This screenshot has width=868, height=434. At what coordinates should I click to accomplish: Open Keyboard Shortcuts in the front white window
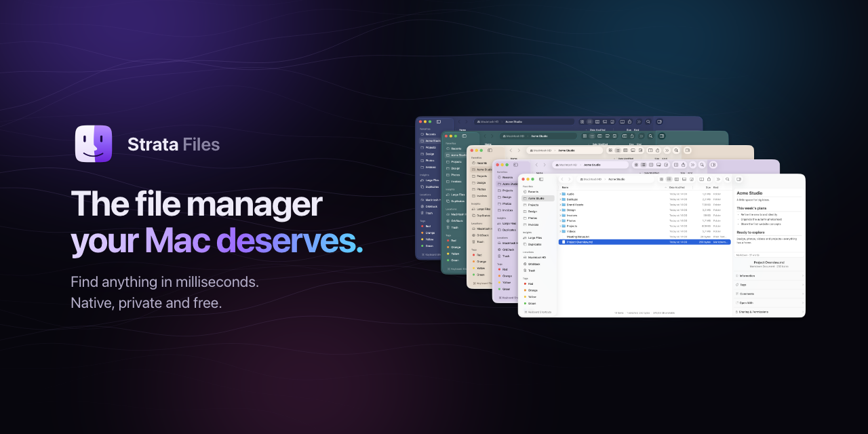coord(538,312)
